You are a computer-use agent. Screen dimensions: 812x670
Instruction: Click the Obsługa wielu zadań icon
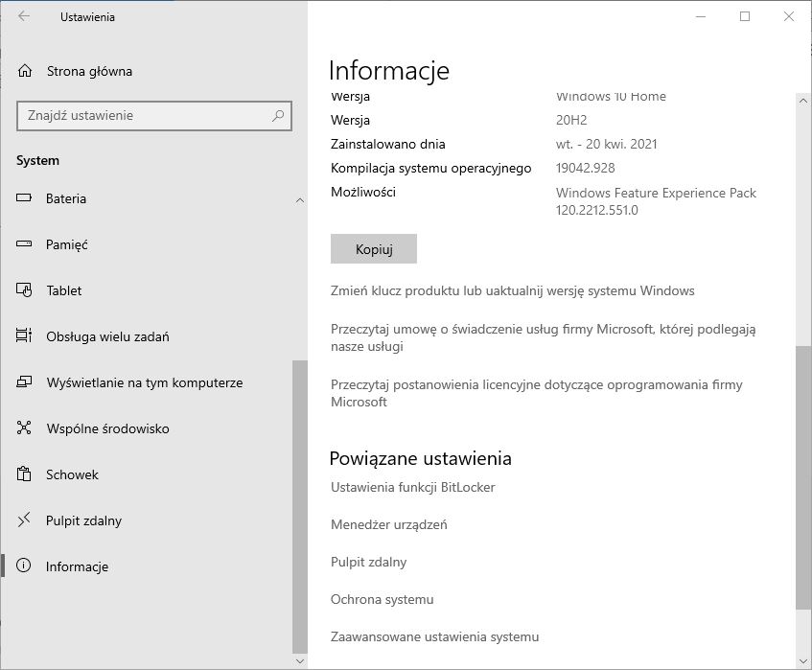[x=24, y=336]
